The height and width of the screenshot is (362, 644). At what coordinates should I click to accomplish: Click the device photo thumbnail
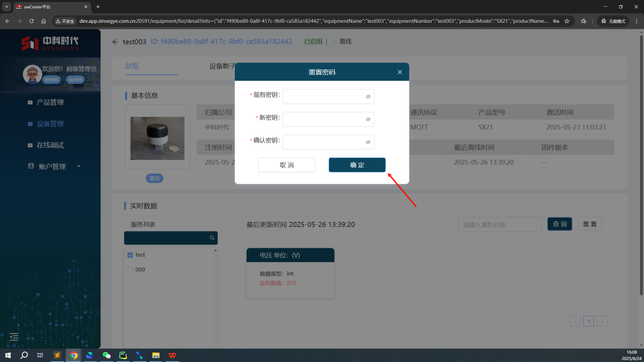point(158,138)
